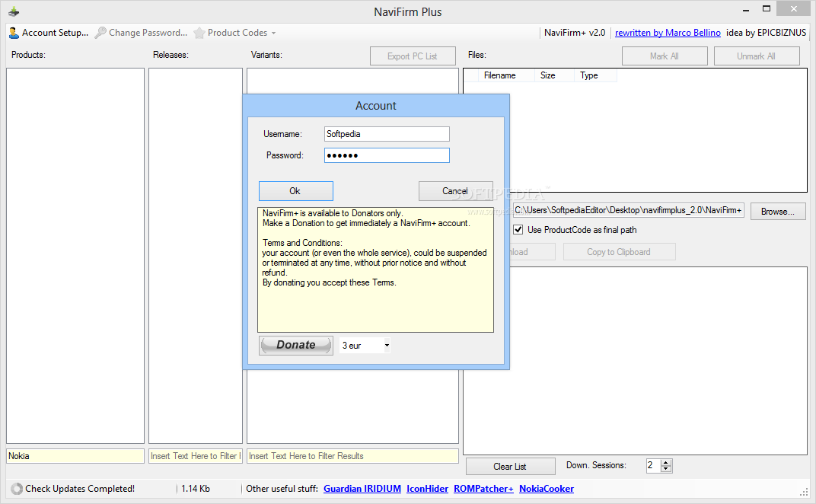Click the NaviFirm+ v2.0 version label
The width and height of the screenshot is (816, 504).
(x=575, y=33)
